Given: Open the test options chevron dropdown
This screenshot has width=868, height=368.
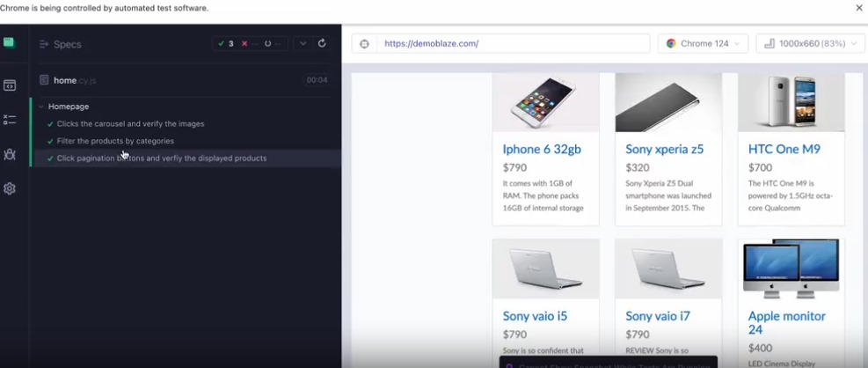Looking at the screenshot, I should click(303, 44).
